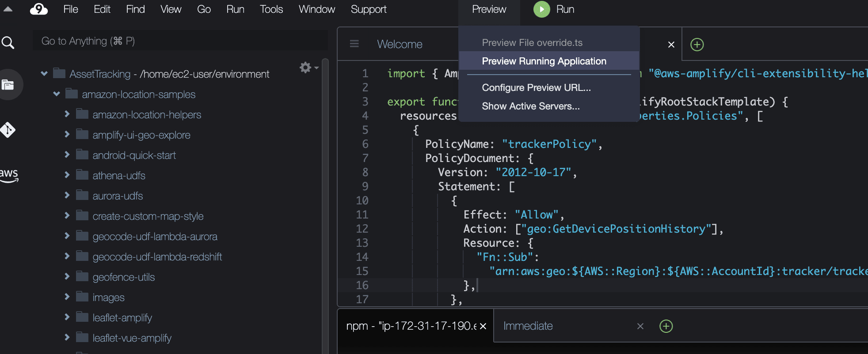The height and width of the screenshot is (354, 868).
Task: Select the images folder name
Action: (108, 298)
